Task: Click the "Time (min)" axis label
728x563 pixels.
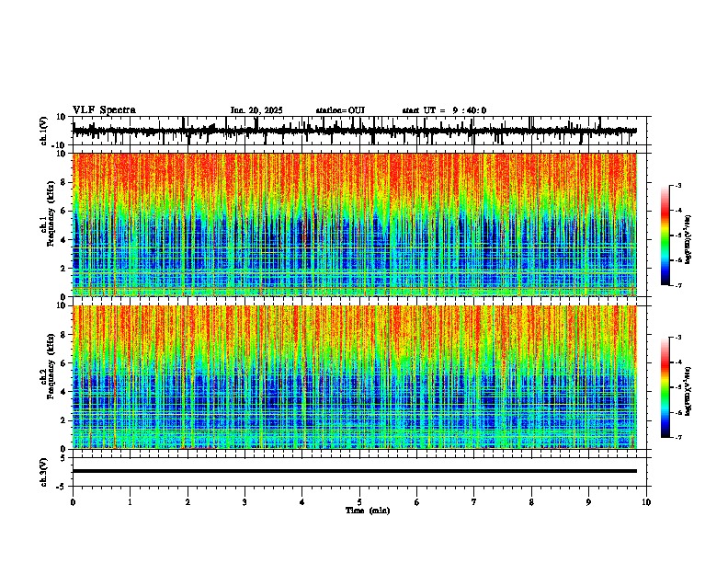Action: pyautogui.click(x=368, y=511)
